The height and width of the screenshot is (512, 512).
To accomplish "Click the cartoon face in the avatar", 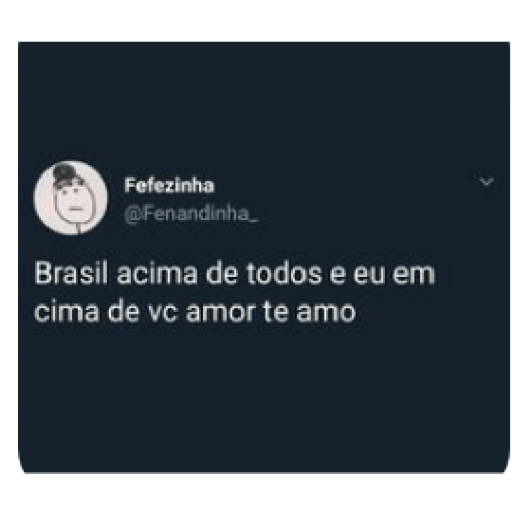I will [74, 205].
